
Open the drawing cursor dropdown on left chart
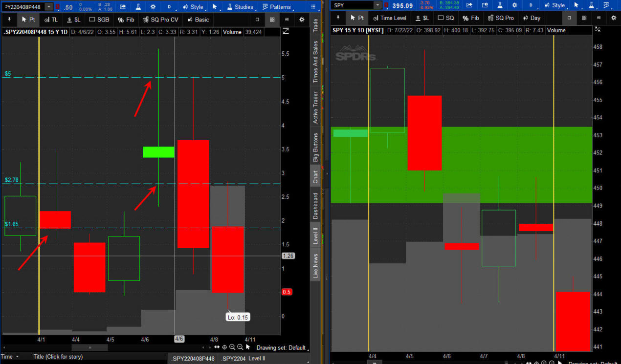tap(215, 7)
